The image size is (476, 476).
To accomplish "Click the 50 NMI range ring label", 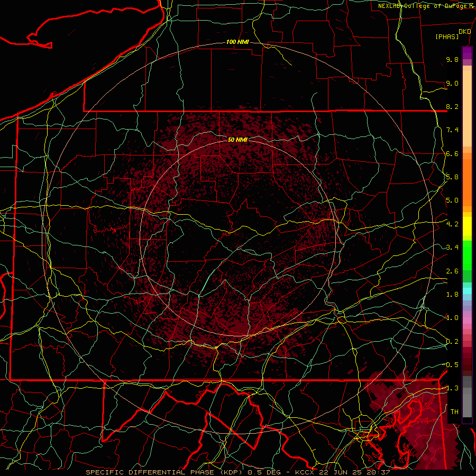I will [x=237, y=140].
